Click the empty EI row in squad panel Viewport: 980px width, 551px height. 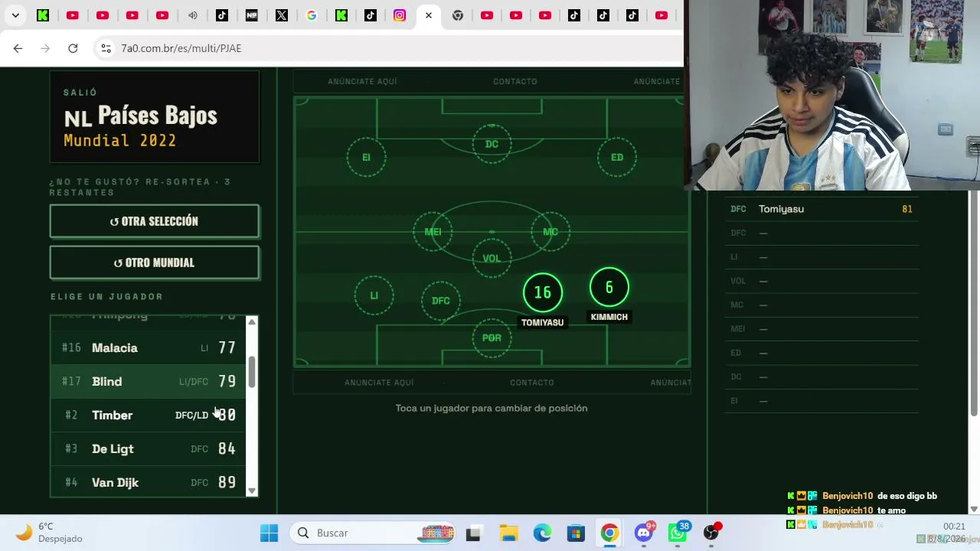click(x=822, y=401)
